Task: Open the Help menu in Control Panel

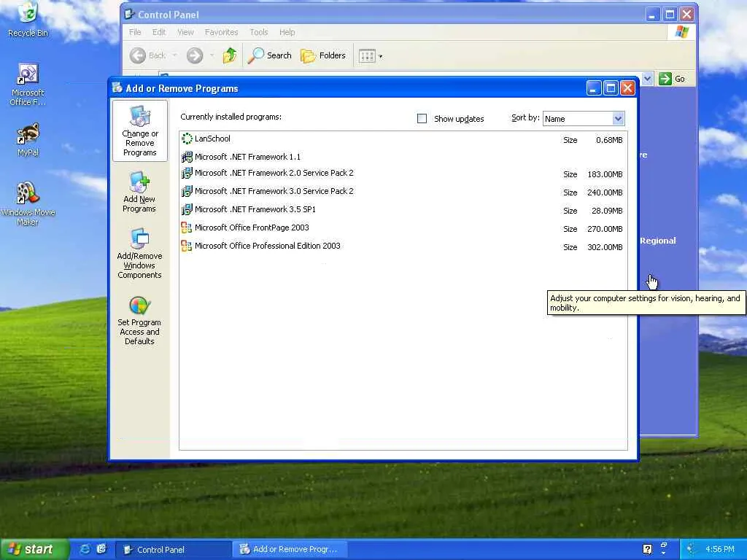Action: coord(287,32)
